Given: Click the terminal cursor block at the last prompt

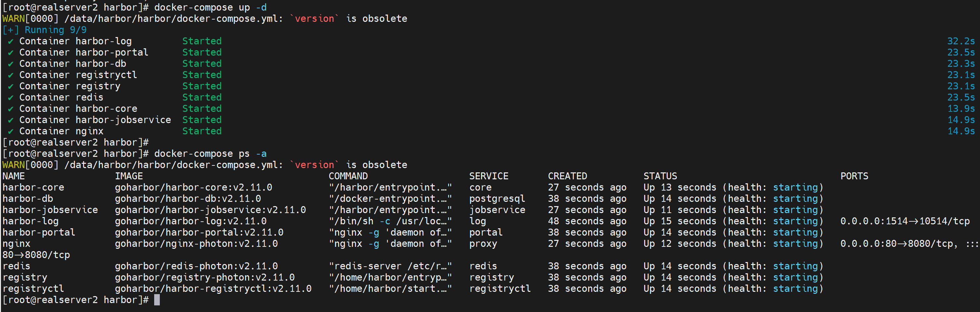Looking at the screenshot, I should click(x=157, y=300).
